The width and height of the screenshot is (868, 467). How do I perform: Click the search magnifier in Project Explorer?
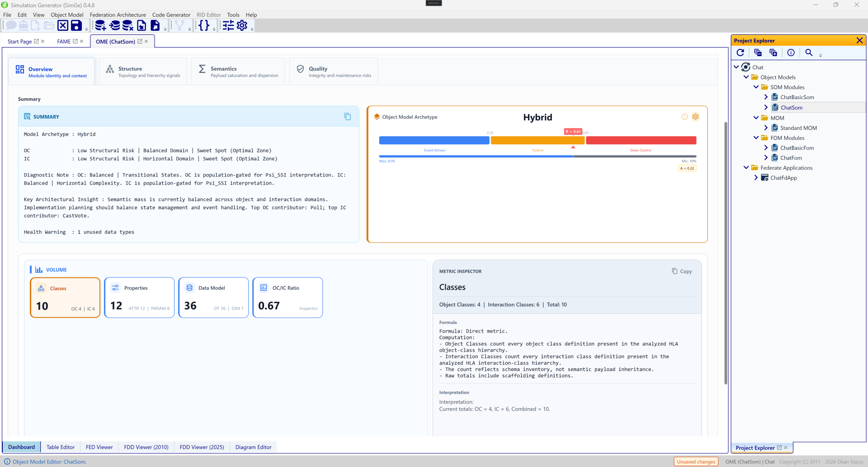tap(809, 53)
